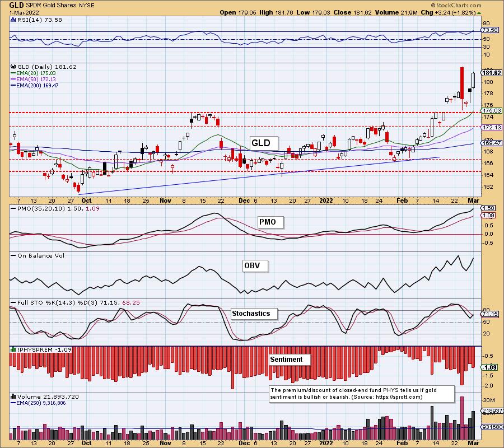The height and width of the screenshot is (448, 504).
Task: Click the GLD annotation box on price chart
Action: [264, 143]
